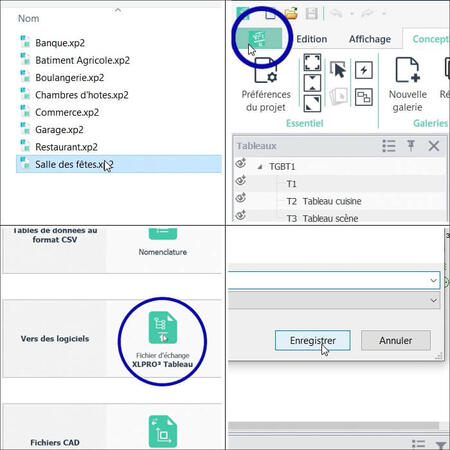The image size is (450, 450).
Task: Click the Nouvelle galerie icon
Action: pyautogui.click(x=407, y=70)
